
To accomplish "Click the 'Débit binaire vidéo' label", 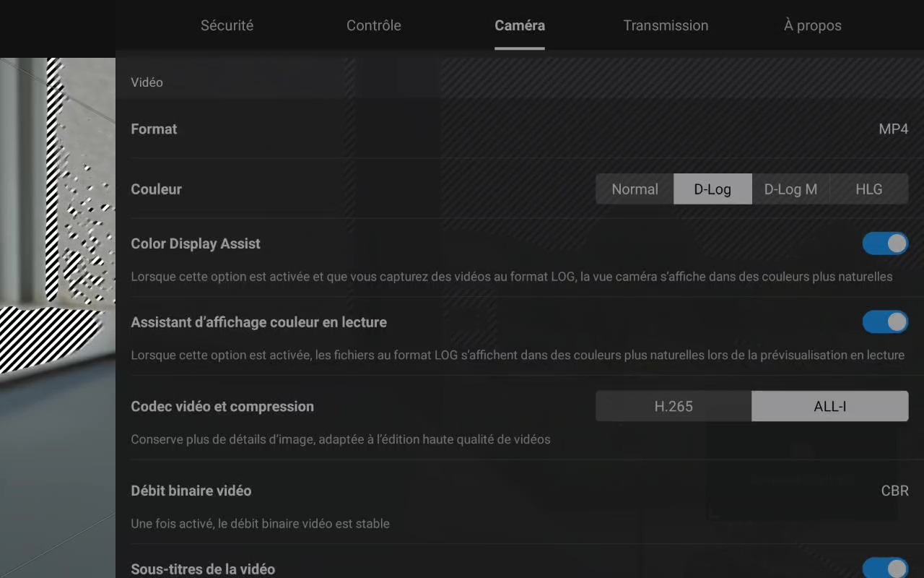I will pos(191,491).
